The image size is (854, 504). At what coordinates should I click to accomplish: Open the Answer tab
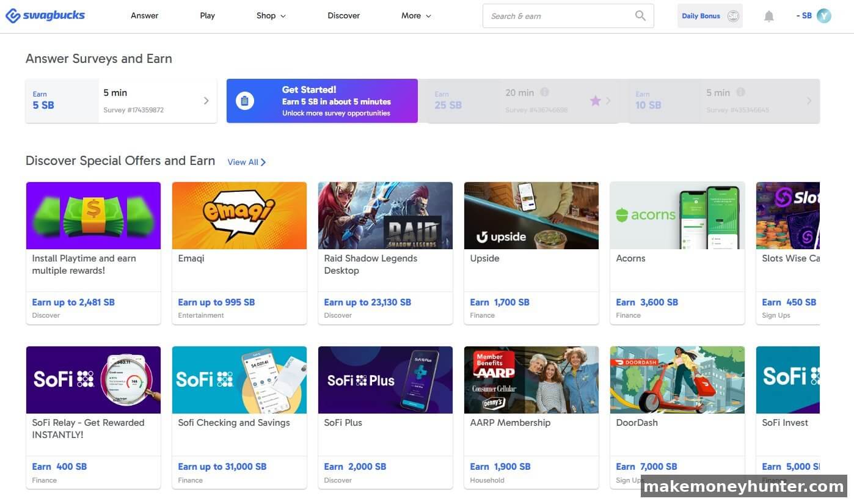pyautogui.click(x=145, y=16)
